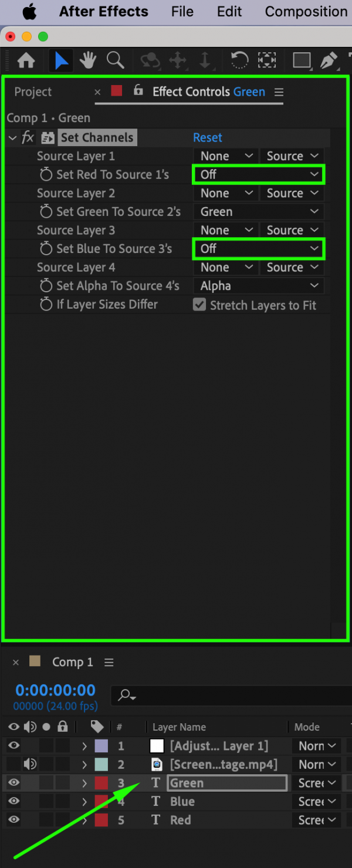Image resolution: width=352 pixels, height=868 pixels.
Task: Activate the Pen tool
Action: [x=329, y=60]
